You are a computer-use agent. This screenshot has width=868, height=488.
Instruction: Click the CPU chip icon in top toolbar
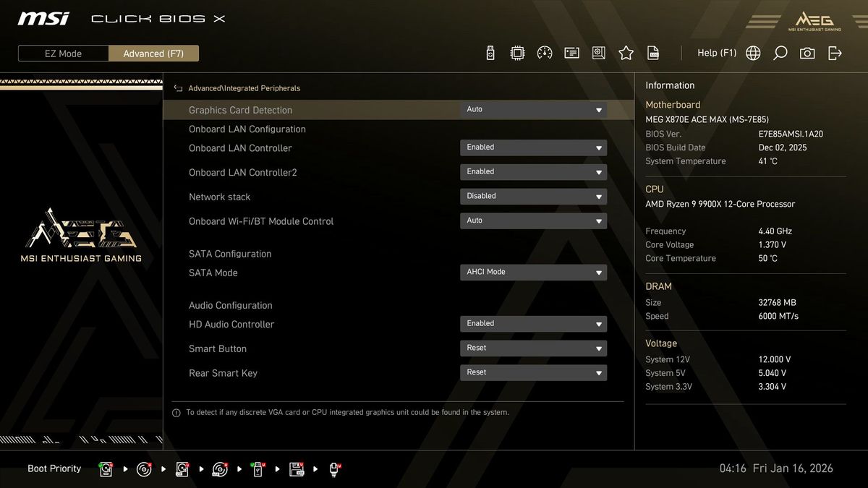point(517,53)
